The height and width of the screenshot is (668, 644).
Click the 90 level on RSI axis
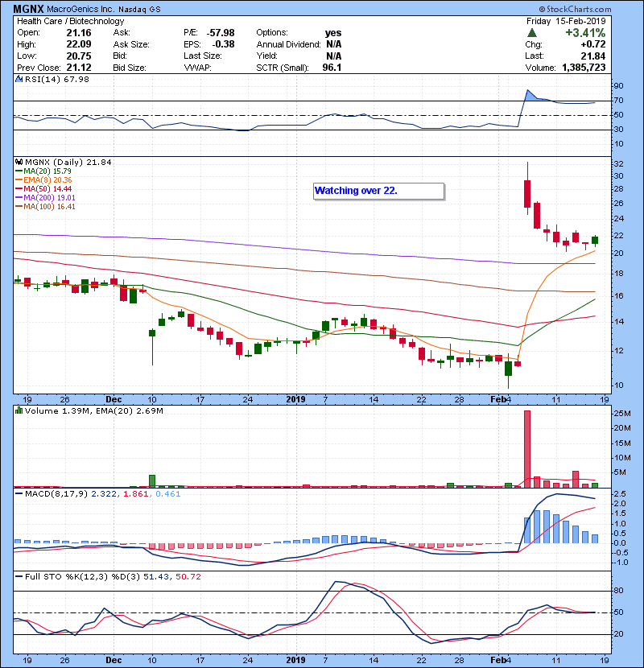(x=618, y=86)
